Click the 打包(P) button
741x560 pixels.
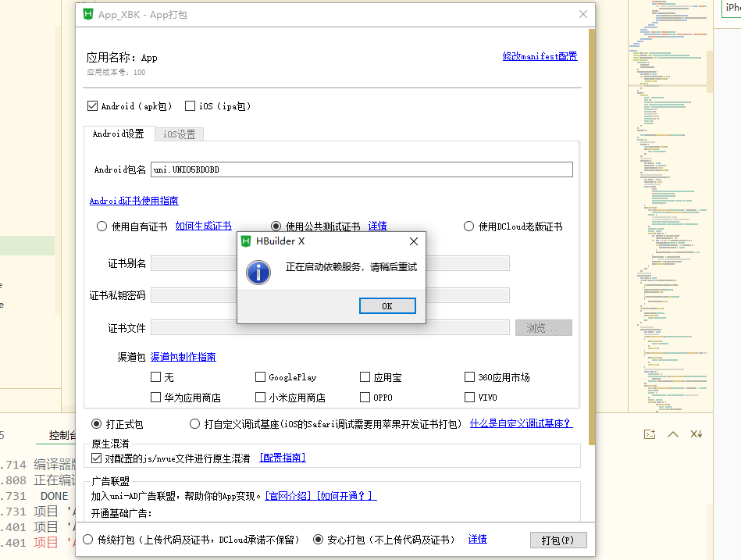(x=558, y=540)
